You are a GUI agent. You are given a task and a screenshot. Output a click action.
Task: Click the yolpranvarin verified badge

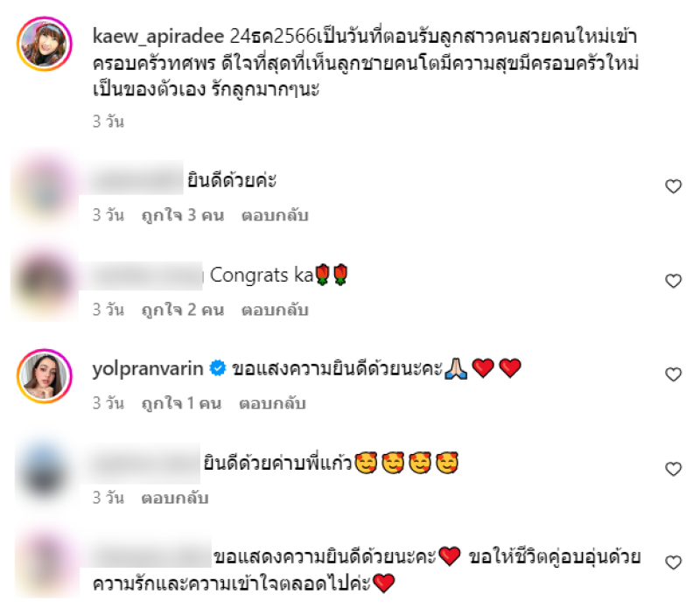click(x=218, y=368)
